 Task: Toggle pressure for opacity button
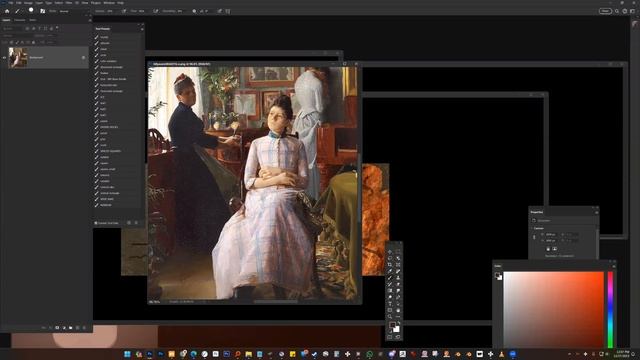click(x=124, y=11)
